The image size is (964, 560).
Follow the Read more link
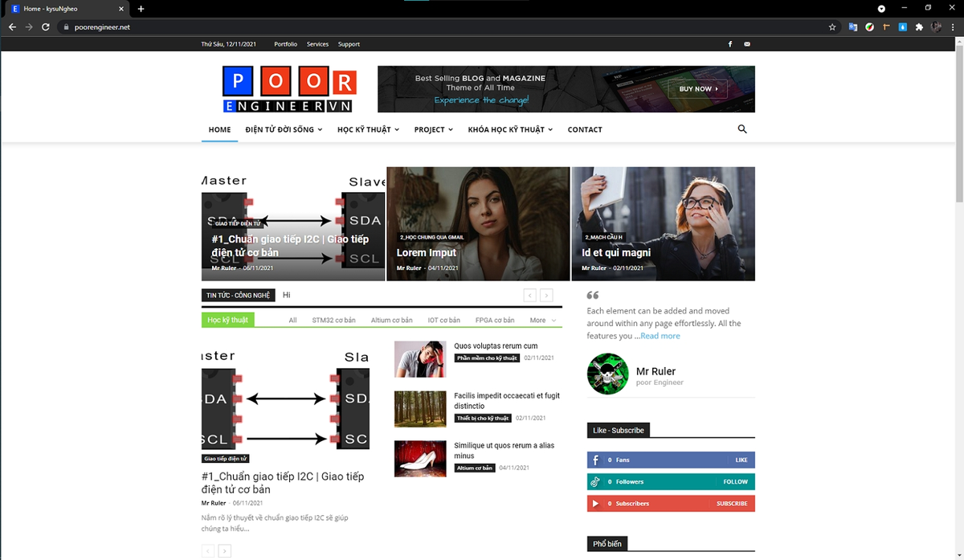point(660,336)
